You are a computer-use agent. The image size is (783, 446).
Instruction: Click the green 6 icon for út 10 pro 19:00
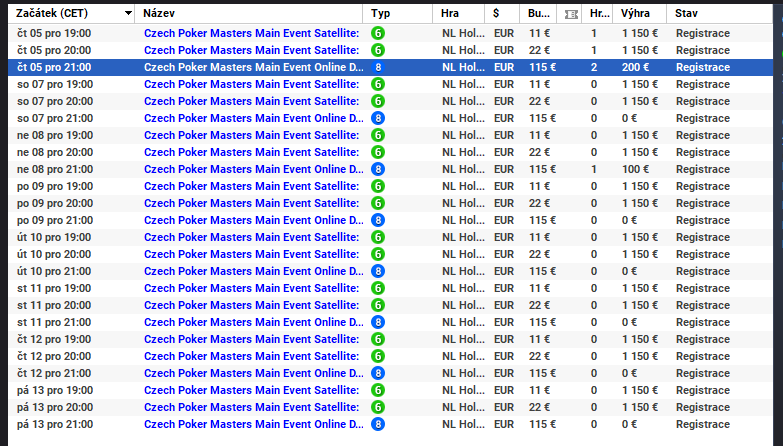pos(378,237)
